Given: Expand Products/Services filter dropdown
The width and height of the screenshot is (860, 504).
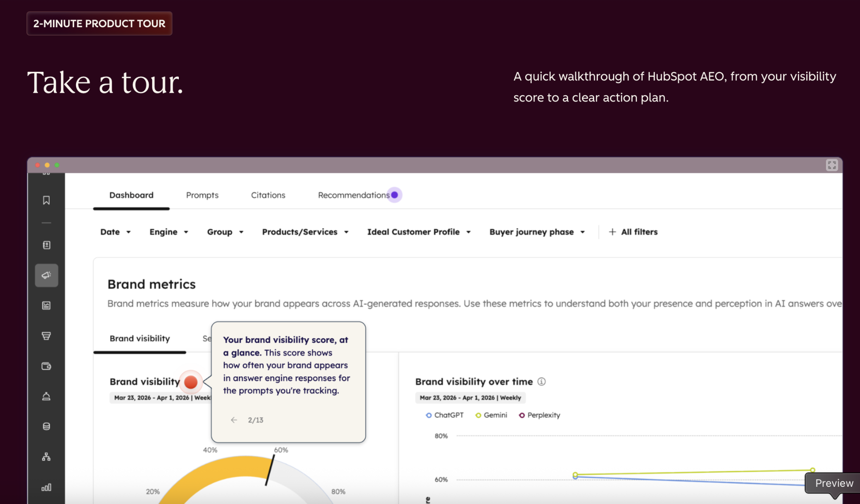Looking at the screenshot, I should 305,232.
